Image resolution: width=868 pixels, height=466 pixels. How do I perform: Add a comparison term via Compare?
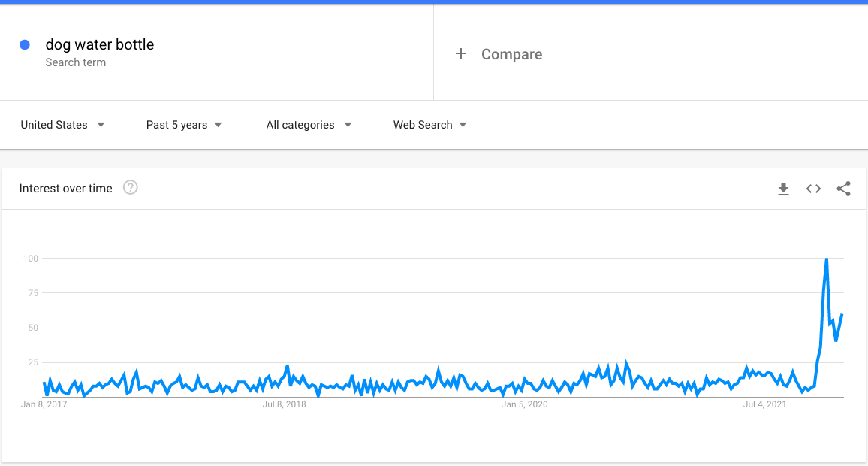tap(511, 54)
